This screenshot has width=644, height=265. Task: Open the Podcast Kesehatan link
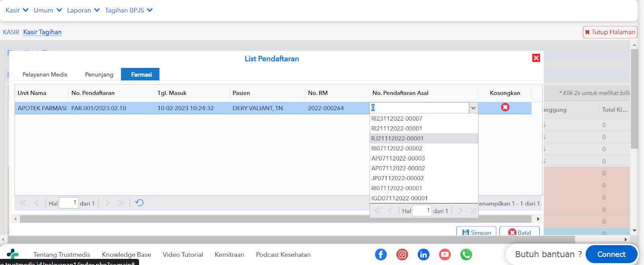[283, 255]
